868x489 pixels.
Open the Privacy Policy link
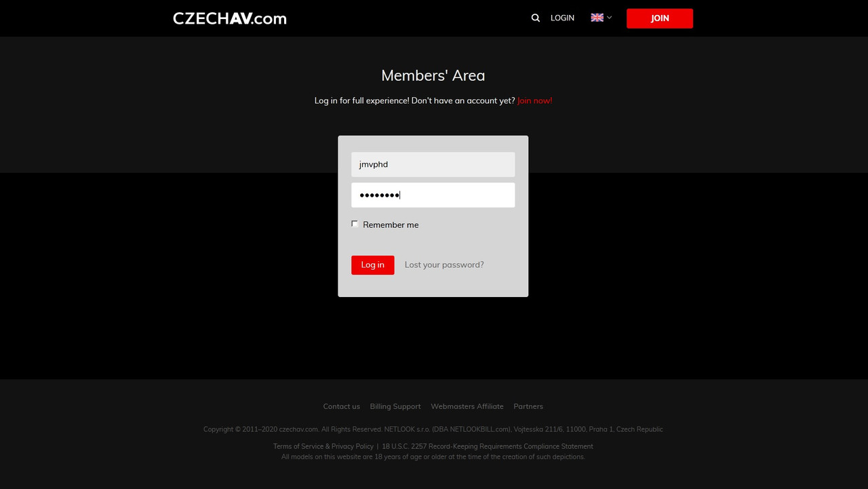pos(353,446)
